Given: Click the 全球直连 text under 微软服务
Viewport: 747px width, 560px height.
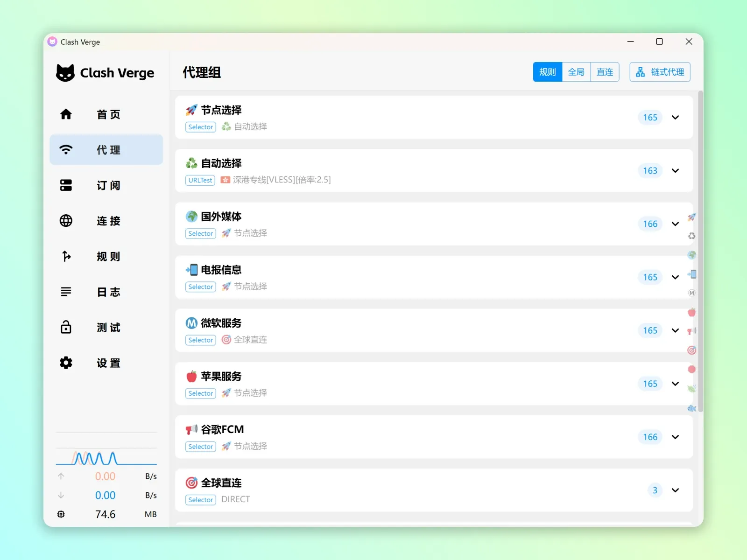Looking at the screenshot, I should [250, 340].
